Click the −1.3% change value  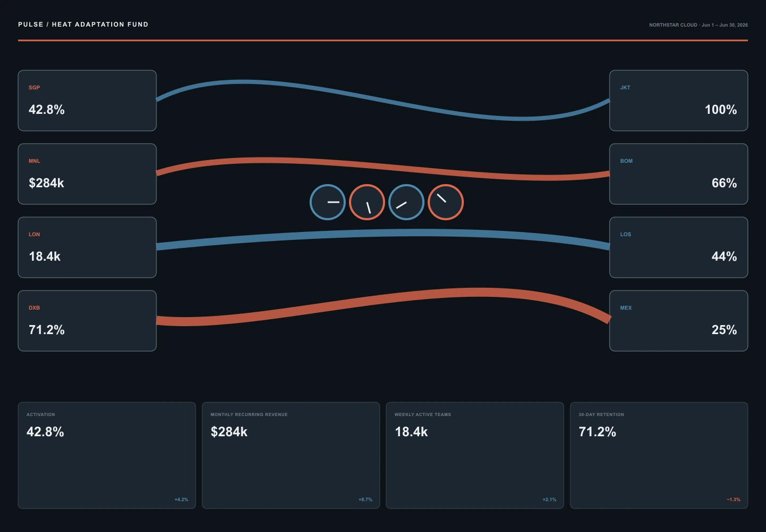click(734, 500)
